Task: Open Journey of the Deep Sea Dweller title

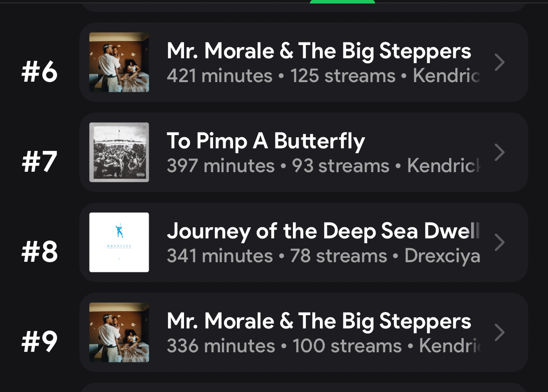Action: pyautogui.click(x=323, y=231)
